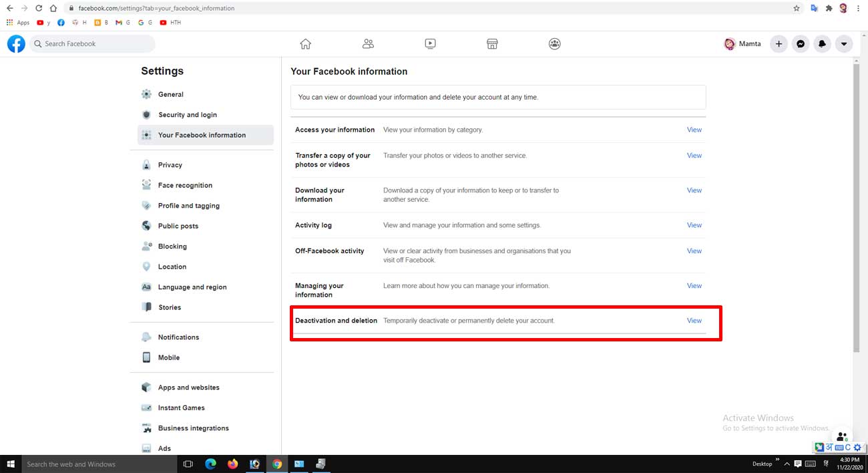Open the Windows Start menu
This screenshot has width=868, height=473.
(x=10, y=464)
